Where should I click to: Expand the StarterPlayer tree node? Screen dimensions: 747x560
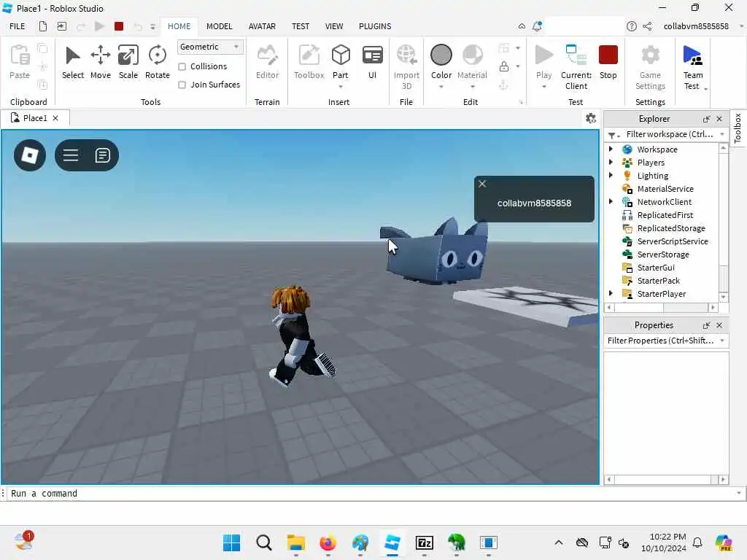coord(611,293)
